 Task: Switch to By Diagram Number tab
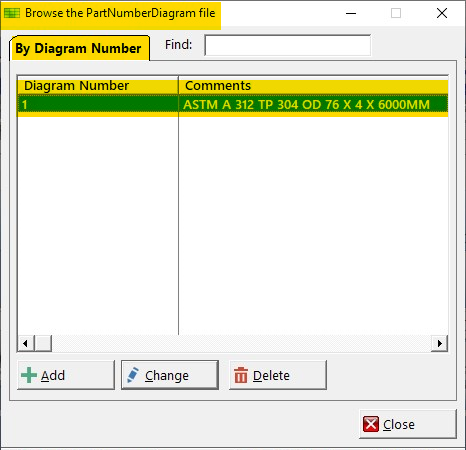click(79, 48)
